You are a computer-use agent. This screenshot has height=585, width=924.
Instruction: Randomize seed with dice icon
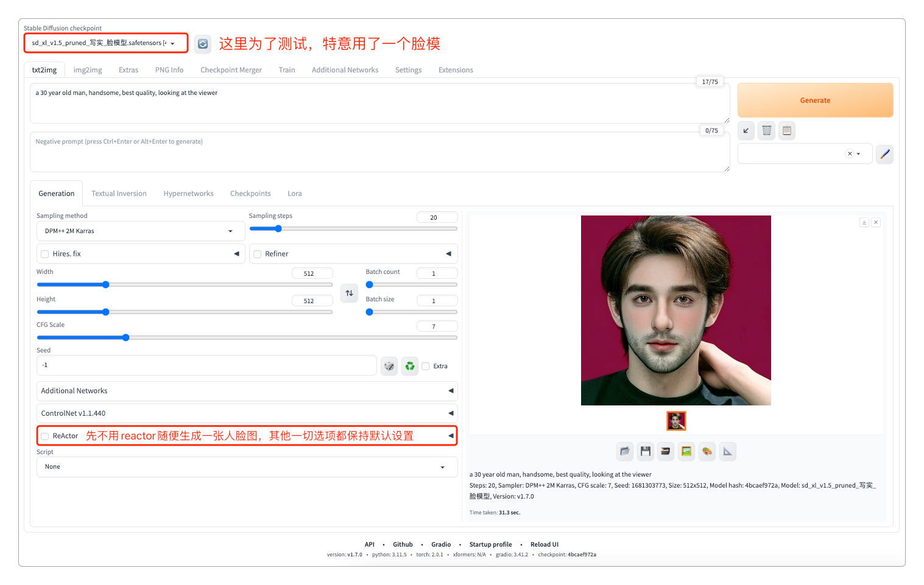389,366
